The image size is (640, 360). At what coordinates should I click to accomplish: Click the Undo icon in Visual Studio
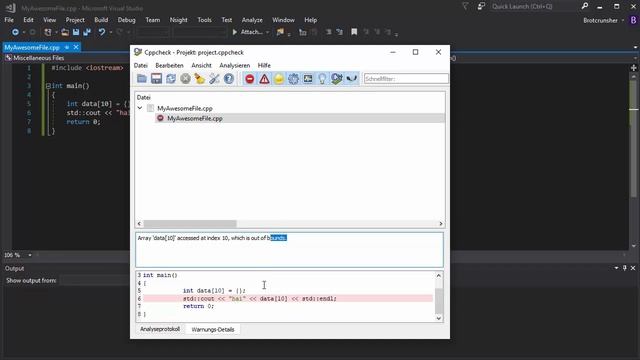pyautogui.click(x=102, y=32)
